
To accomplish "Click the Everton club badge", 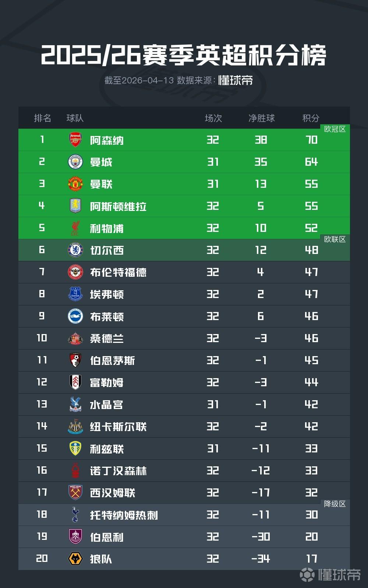I will [x=75, y=294].
